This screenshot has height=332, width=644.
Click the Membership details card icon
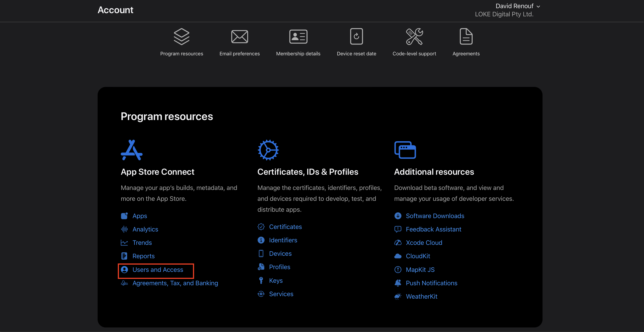pos(298,37)
